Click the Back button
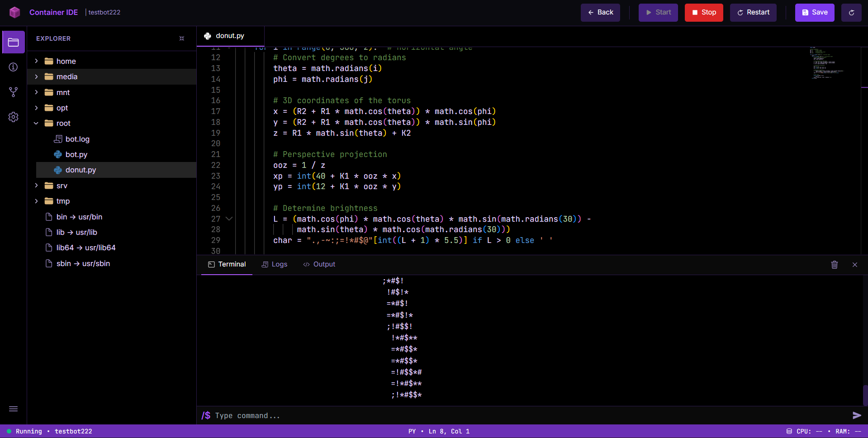 (600, 13)
